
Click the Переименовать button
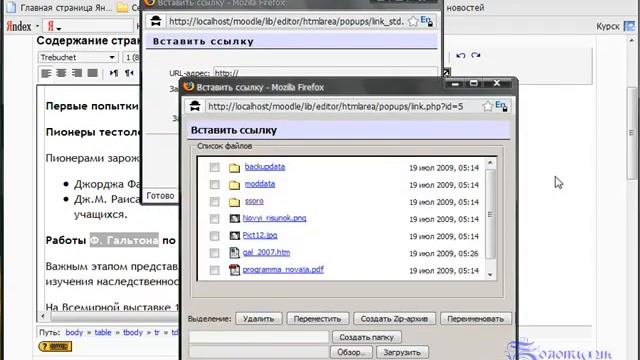pos(476,319)
